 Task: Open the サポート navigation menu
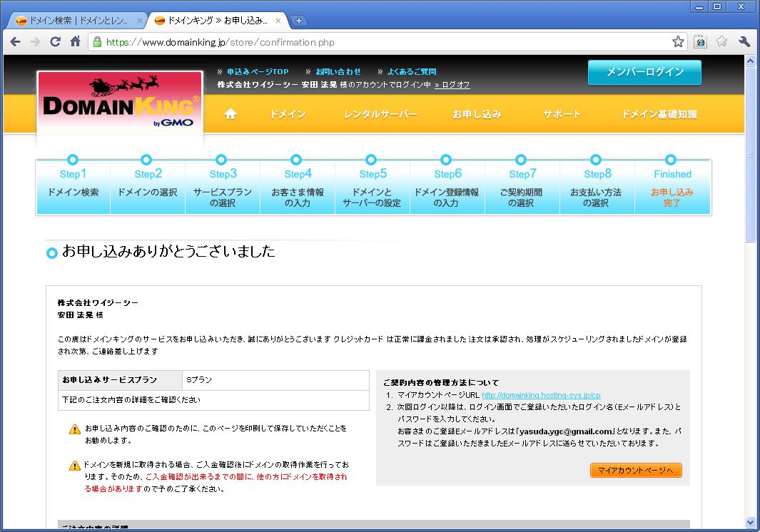tap(562, 114)
